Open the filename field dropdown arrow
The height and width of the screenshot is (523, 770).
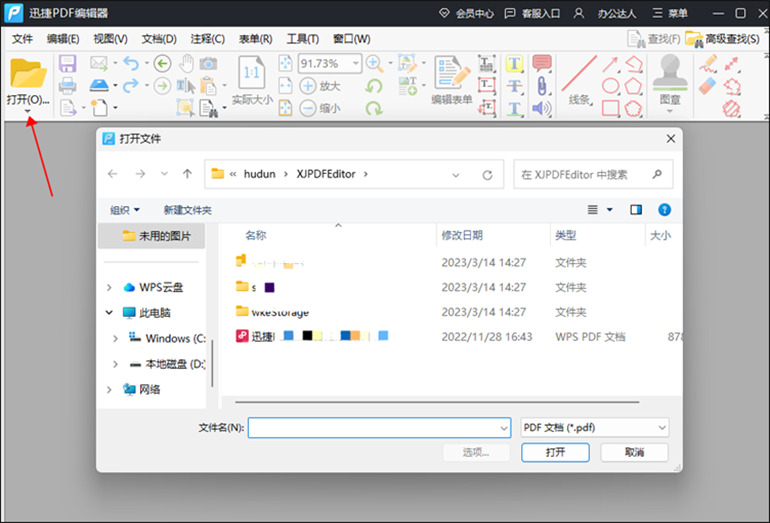[504, 428]
